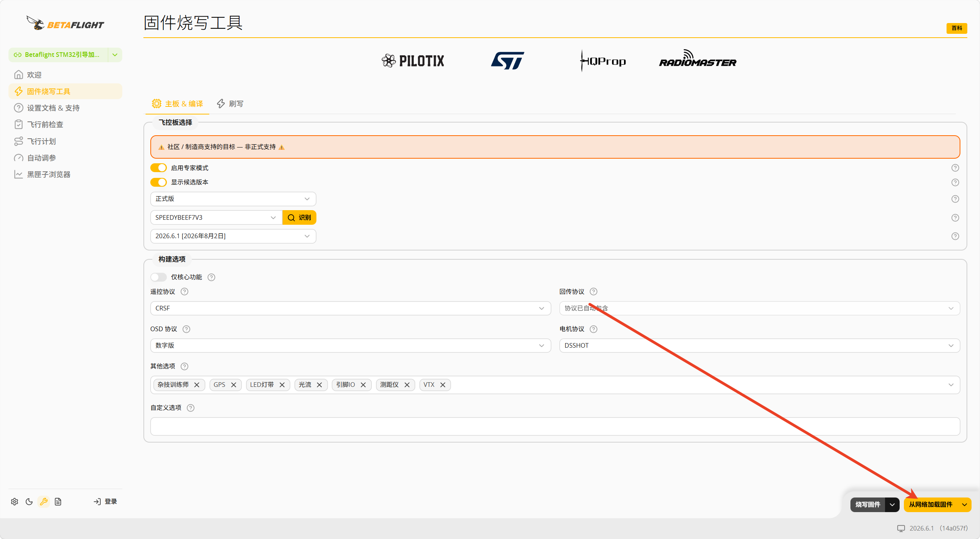Click help icon for 启用专家模式 row
Image resolution: width=980 pixels, height=539 pixels.
click(x=955, y=168)
